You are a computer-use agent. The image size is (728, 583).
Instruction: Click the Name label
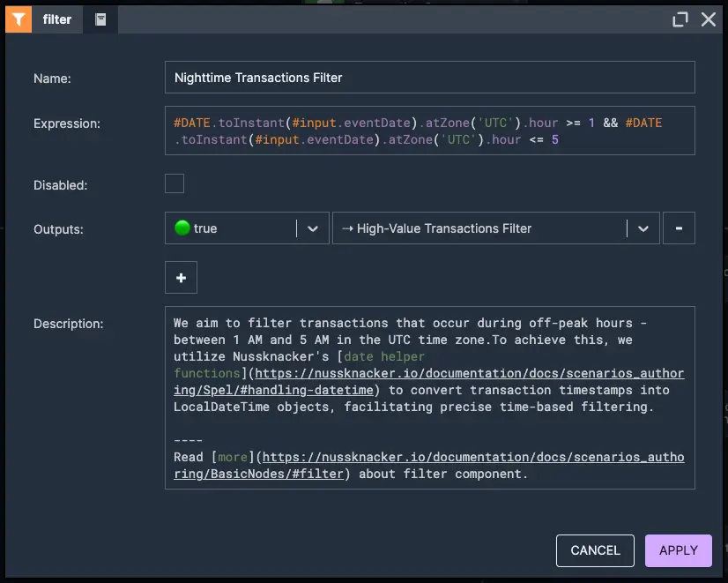coord(53,78)
